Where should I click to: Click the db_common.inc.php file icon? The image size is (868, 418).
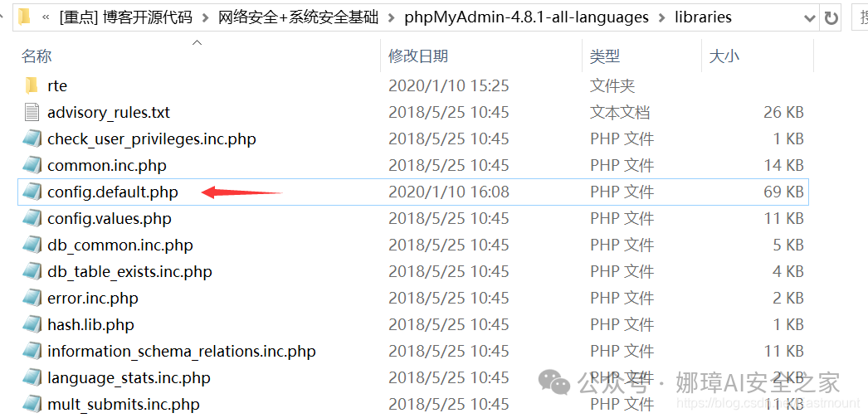(32, 245)
